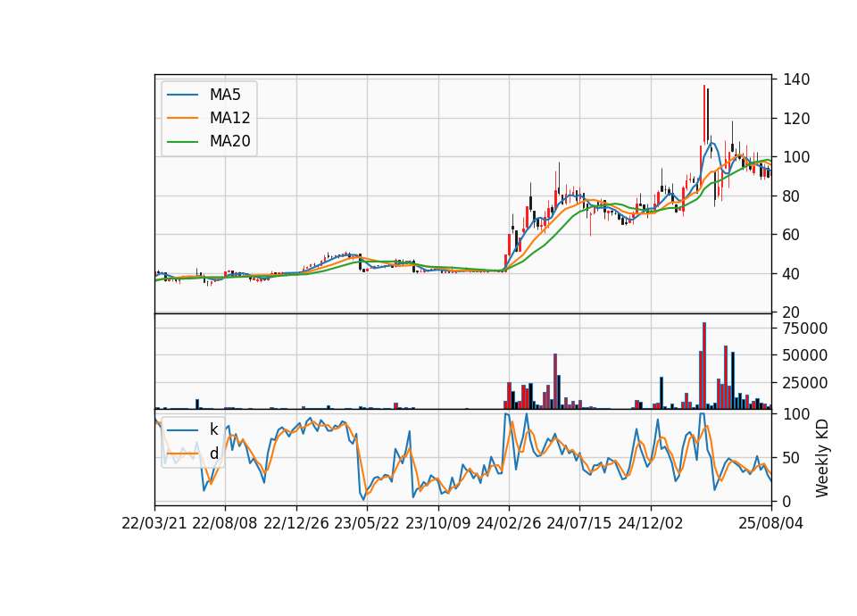Click the MA12 legend label
The image size is (857, 616).
pyautogui.click(x=229, y=118)
